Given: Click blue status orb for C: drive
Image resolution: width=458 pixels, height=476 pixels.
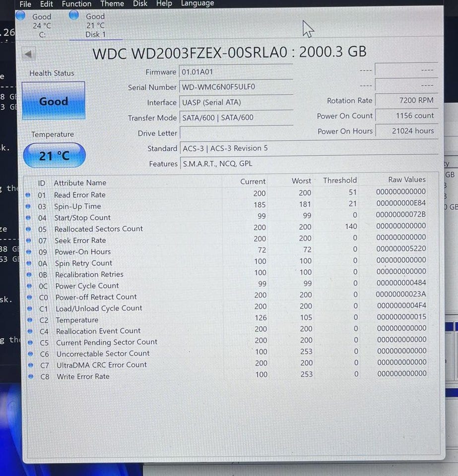Looking at the screenshot, I should point(20,15).
